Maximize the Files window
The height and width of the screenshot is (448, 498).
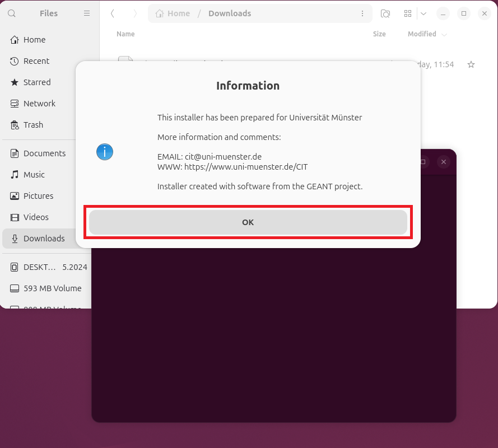tap(464, 13)
